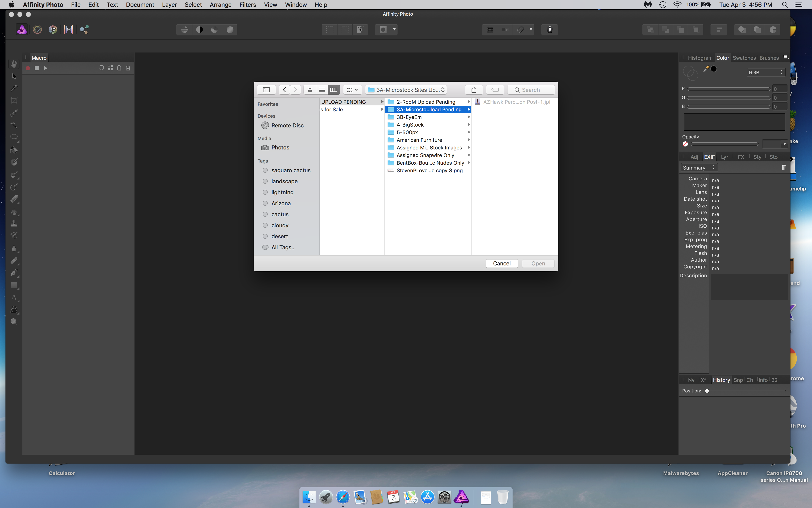Screen dimensions: 812x508
Task: Reset the macro with circular arrow
Action: coord(101,68)
